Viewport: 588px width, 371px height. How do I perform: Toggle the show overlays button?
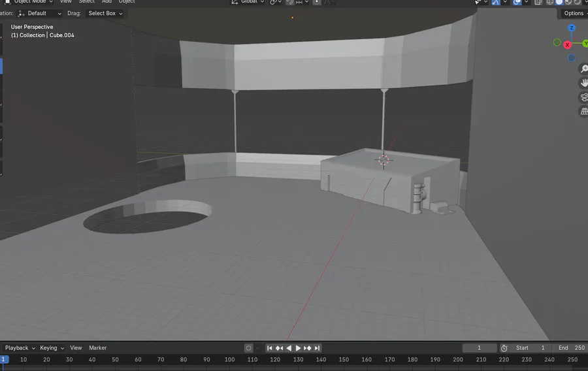pos(517,2)
